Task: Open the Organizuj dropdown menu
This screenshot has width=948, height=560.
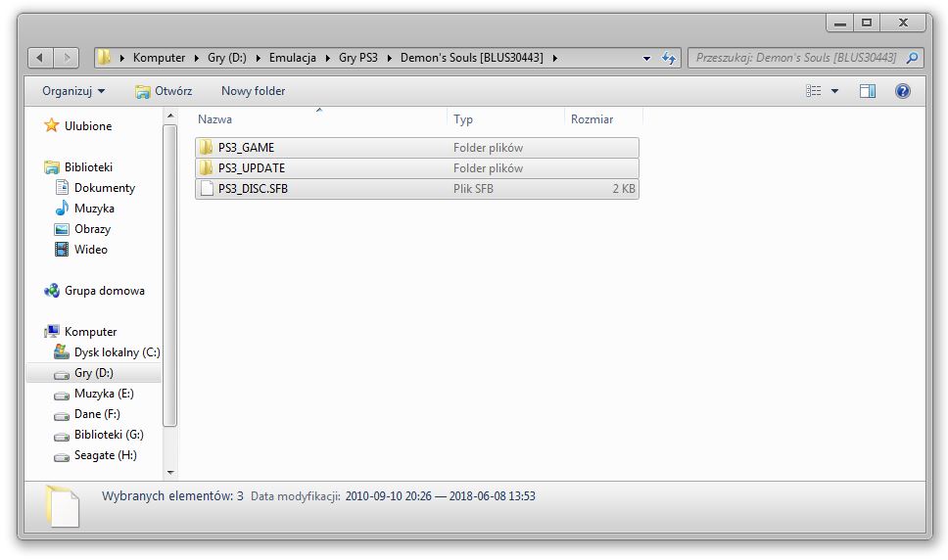Action: (x=73, y=91)
